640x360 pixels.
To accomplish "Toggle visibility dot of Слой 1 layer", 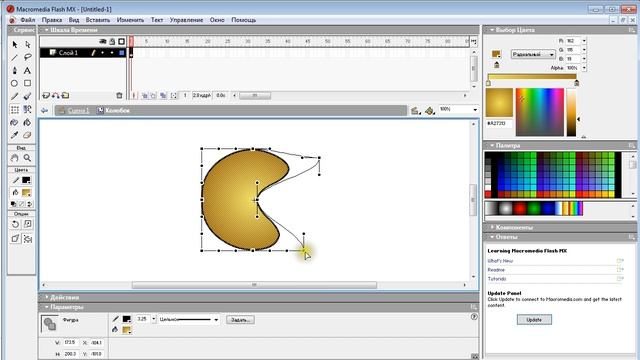I will (x=102, y=53).
